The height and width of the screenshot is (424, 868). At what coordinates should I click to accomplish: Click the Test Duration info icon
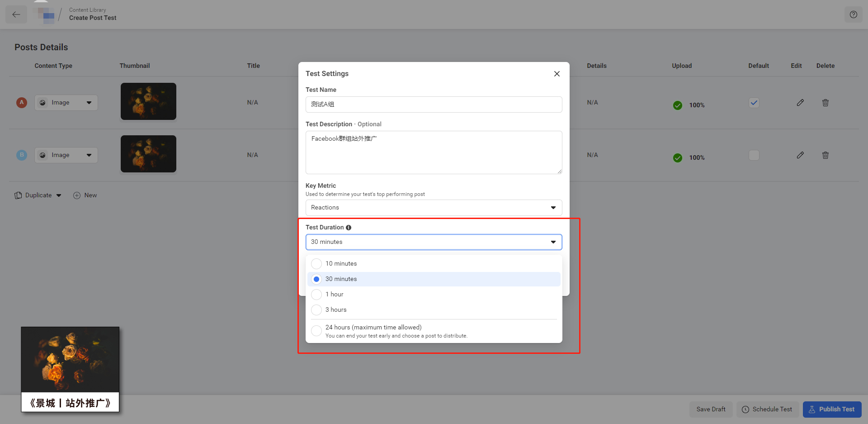[349, 228]
